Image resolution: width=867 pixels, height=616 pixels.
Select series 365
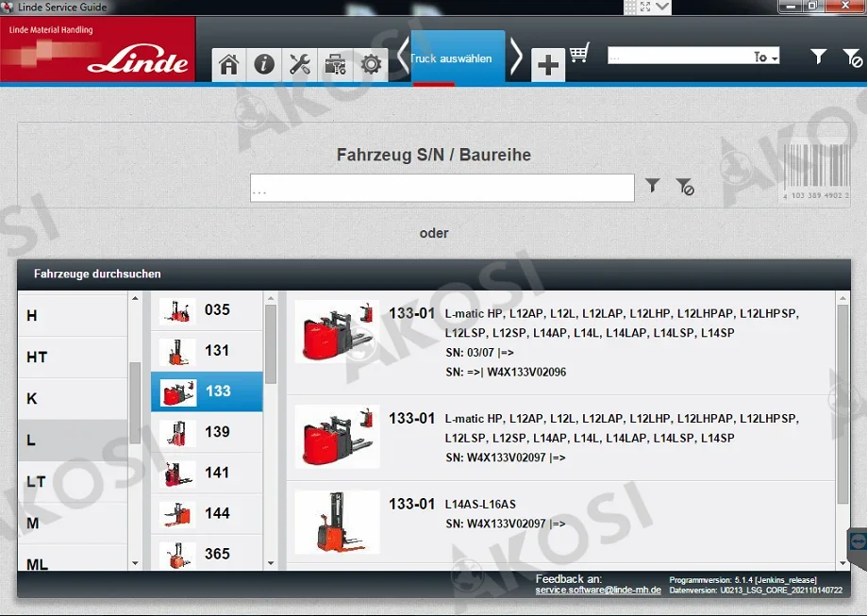(207, 553)
